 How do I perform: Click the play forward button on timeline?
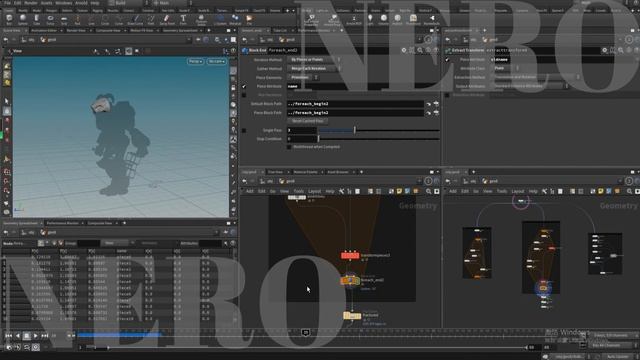click(36, 336)
